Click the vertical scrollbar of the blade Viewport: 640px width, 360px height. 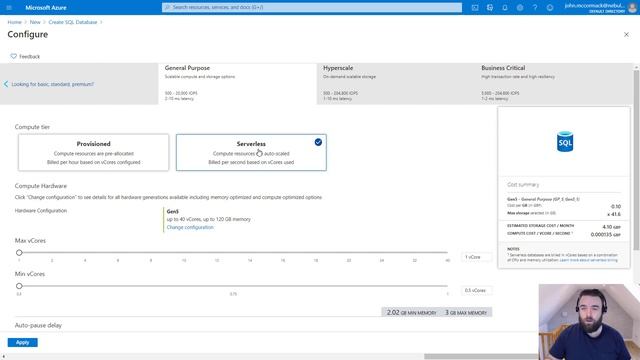pos(636,159)
